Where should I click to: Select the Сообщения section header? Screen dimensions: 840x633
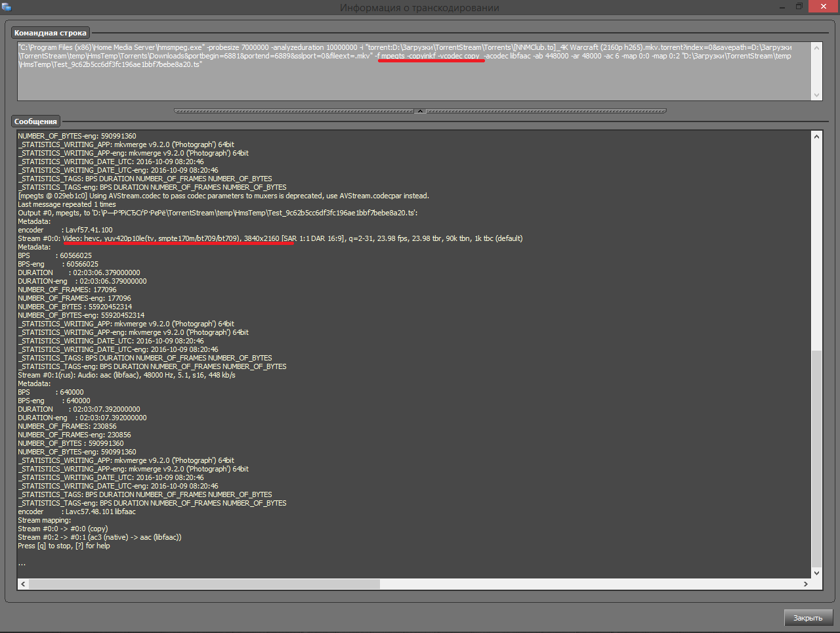click(35, 121)
